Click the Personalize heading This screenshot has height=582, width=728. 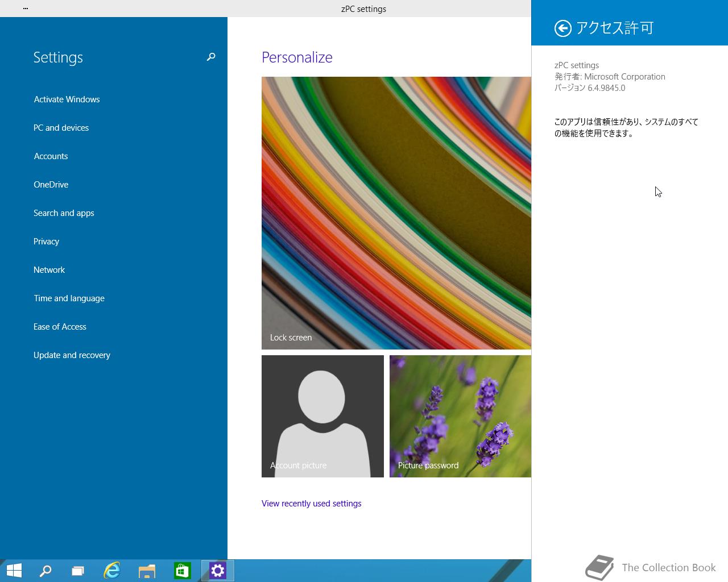pyautogui.click(x=297, y=57)
